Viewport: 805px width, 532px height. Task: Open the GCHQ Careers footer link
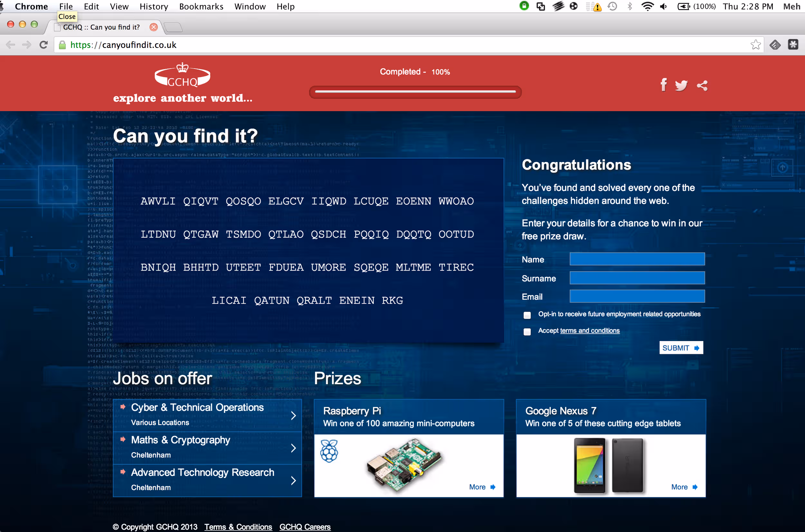click(x=305, y=527)
